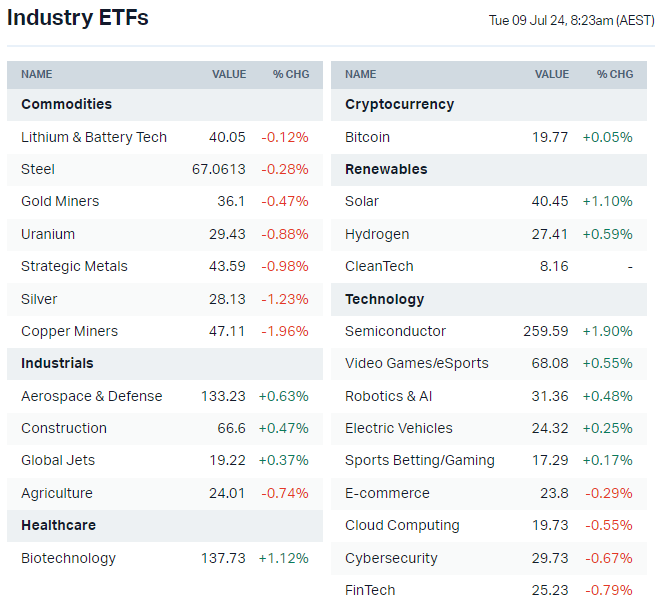
Task: Select the Gold Miners ETF
Action: [60, 201]
